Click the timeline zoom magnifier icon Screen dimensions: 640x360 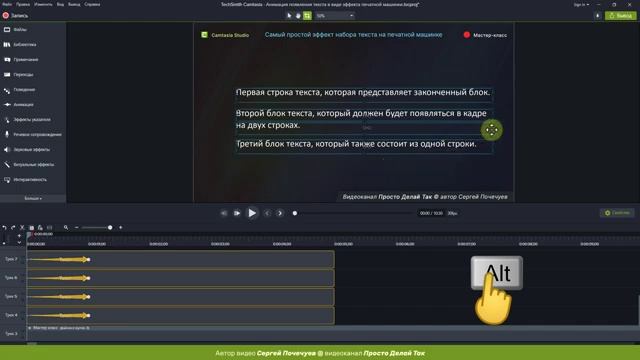pos(66,227)
